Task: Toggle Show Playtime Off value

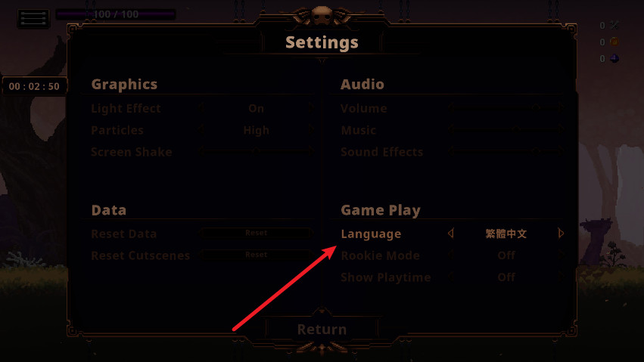Action: 506,277
